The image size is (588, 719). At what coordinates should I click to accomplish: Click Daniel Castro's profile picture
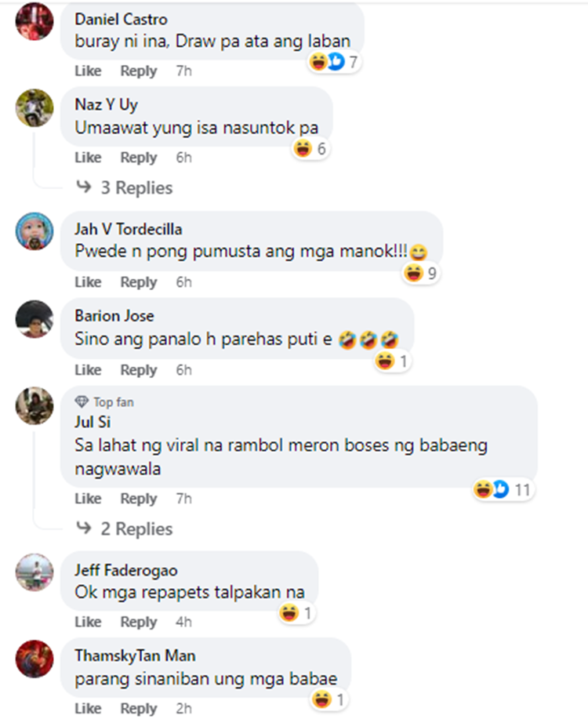click(34, 21)
